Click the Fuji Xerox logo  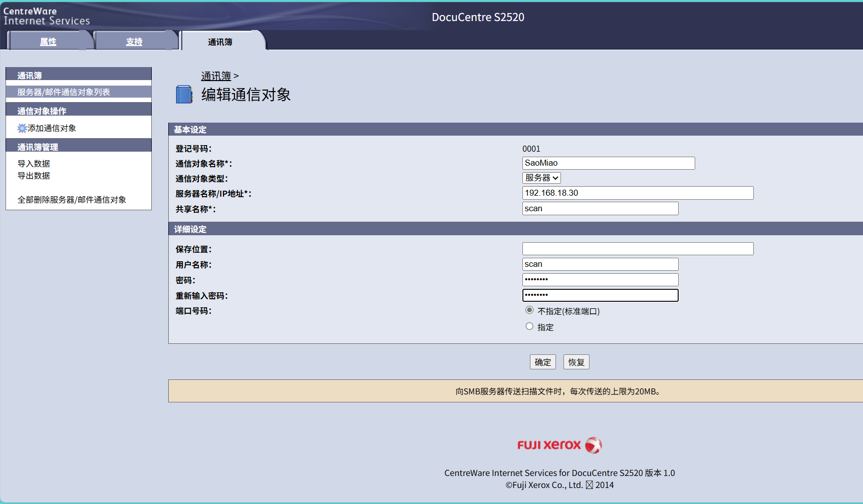pos(559,445)
